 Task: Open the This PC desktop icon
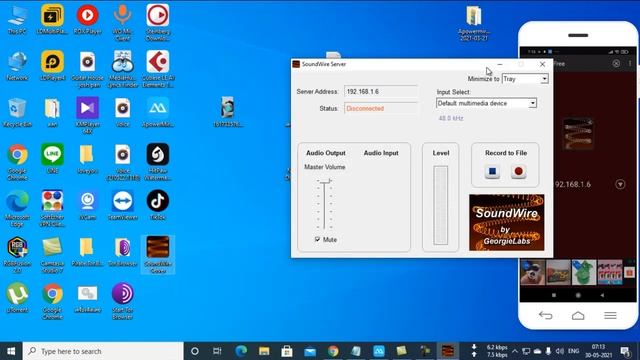tap(17, 20)
